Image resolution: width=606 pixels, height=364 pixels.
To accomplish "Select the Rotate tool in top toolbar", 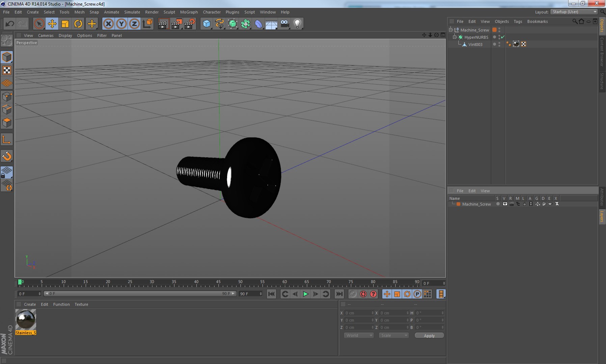I will [x=78, y=24].
